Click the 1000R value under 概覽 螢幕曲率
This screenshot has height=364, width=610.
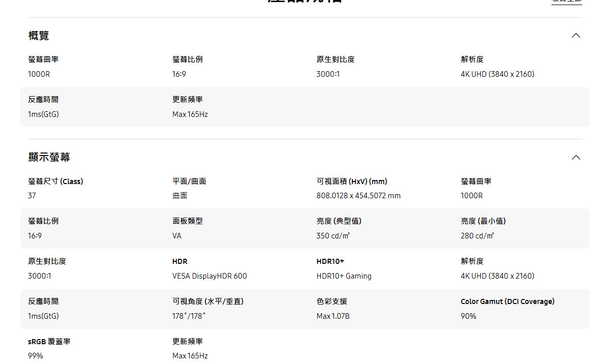39,74
